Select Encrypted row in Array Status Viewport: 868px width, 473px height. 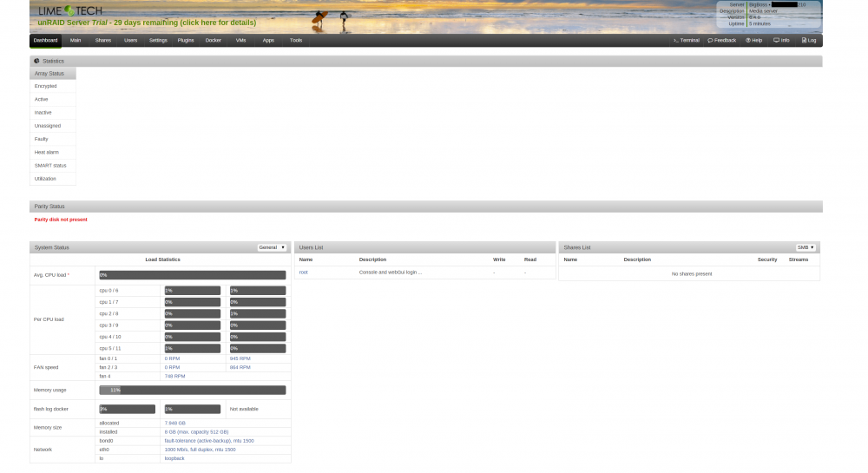point(53,86)
